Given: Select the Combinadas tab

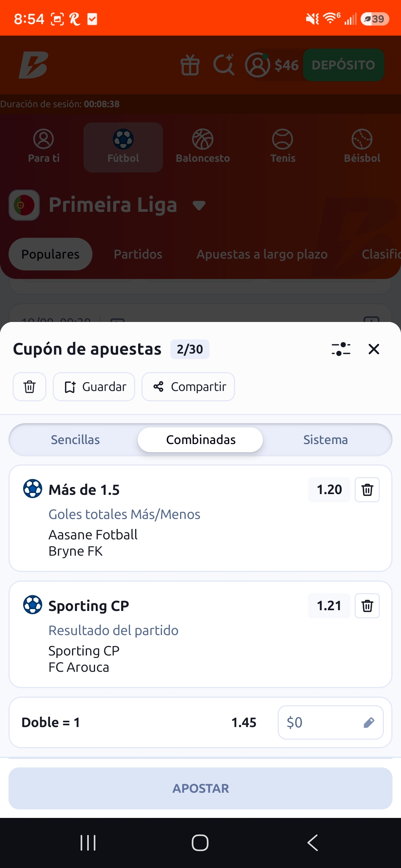Looking at the screenshot, I should tap(200, 440).
